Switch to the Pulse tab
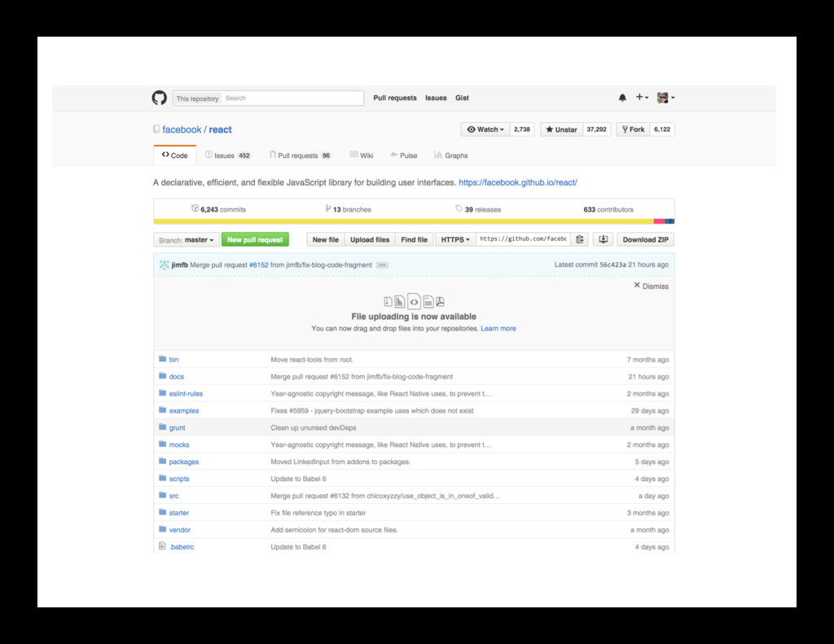Viewport: 834px width, 644px height. tap(403, 156)
